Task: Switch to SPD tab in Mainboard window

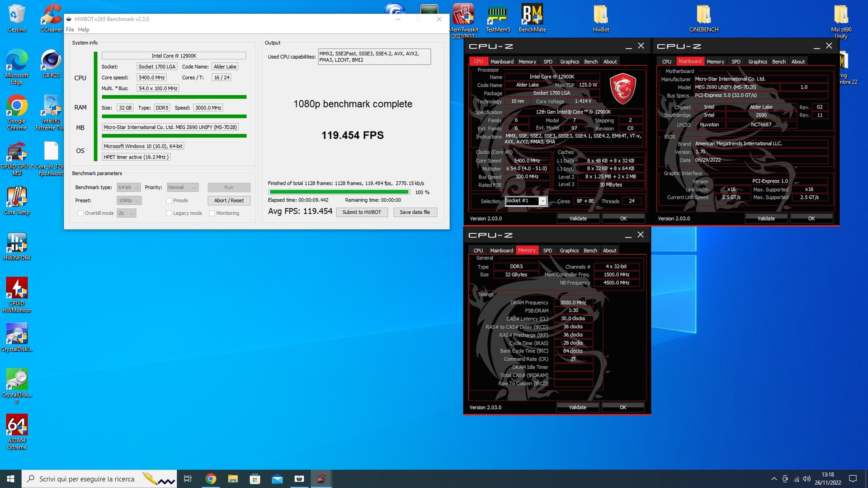Action: [736, 61]
